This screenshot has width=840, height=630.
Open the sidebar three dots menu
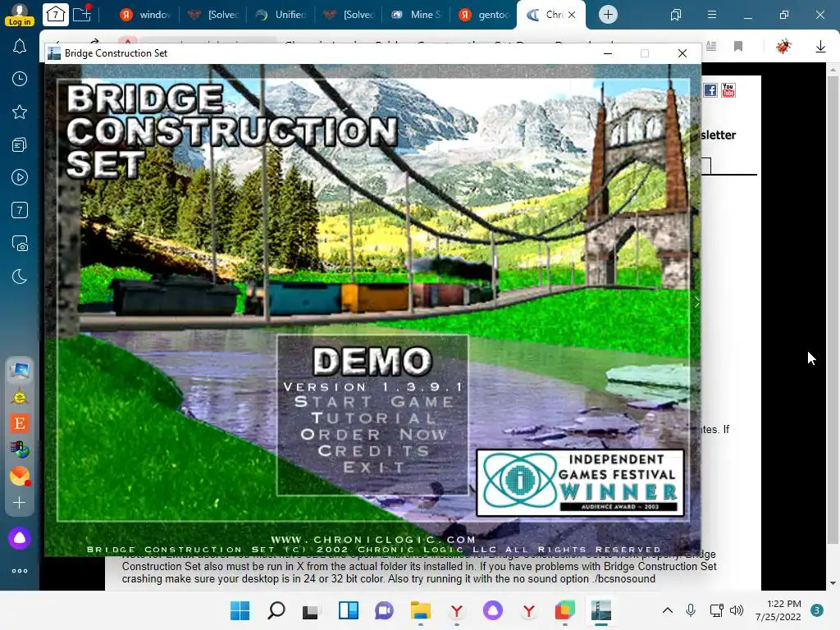point(20,571)
